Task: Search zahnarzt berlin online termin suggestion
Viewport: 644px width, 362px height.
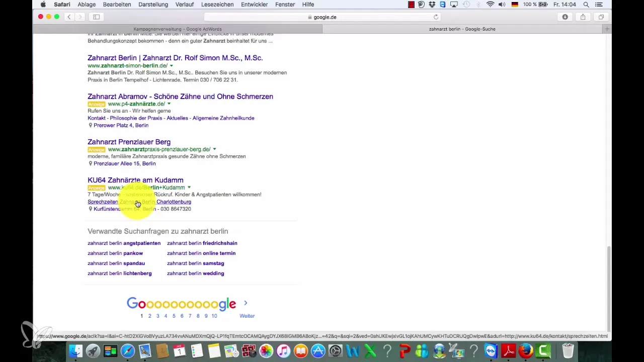Action: click(201, 253)
